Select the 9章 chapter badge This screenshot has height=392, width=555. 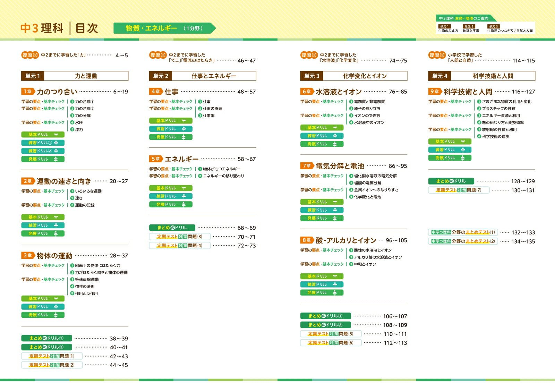pyautogui.click(x=435, y=92)
